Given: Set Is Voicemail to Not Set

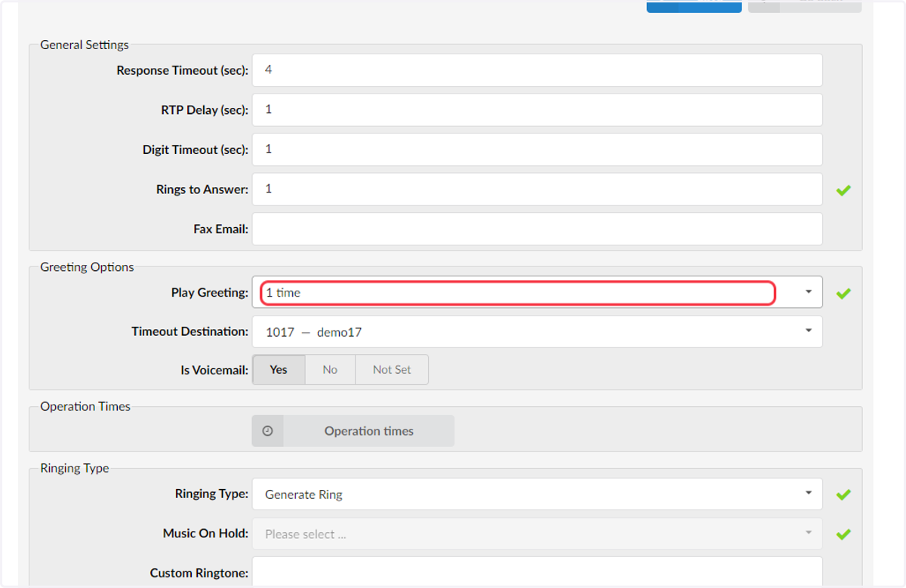Looking at the screenshot, I should pos(392,370).
